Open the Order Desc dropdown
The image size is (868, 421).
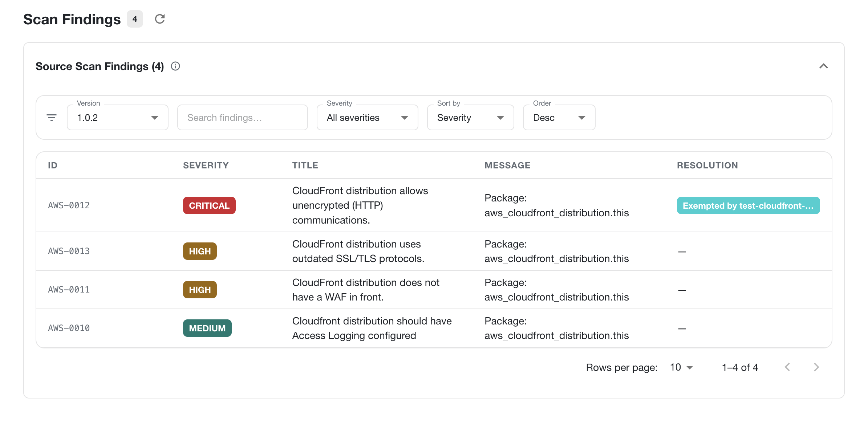tap(559, 118)
